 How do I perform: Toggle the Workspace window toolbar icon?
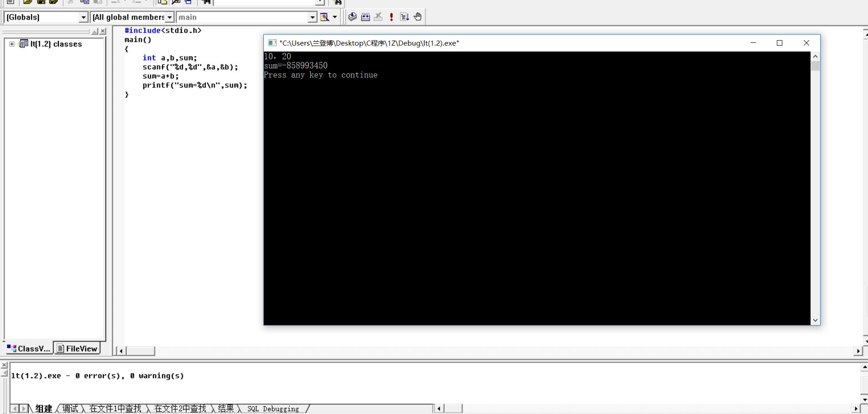pyautogui.click(x=163, y=2)
